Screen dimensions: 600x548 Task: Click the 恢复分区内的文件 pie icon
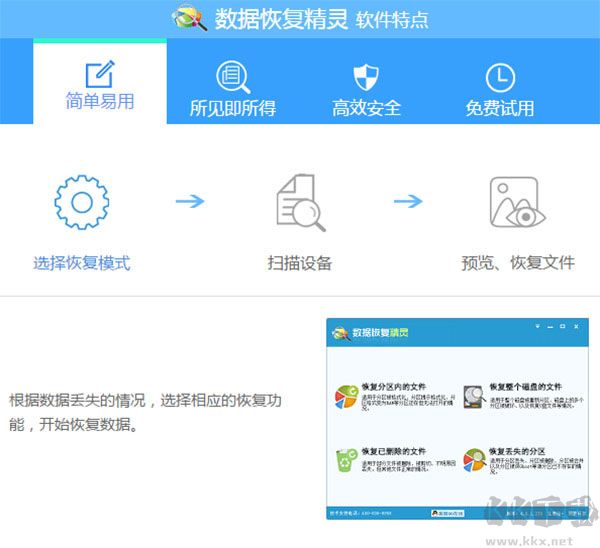[x=346, y=397]
